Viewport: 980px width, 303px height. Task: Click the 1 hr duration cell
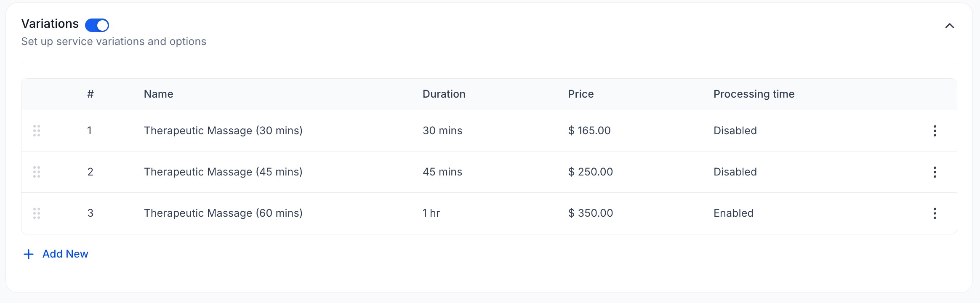click(x=431, y=213)
